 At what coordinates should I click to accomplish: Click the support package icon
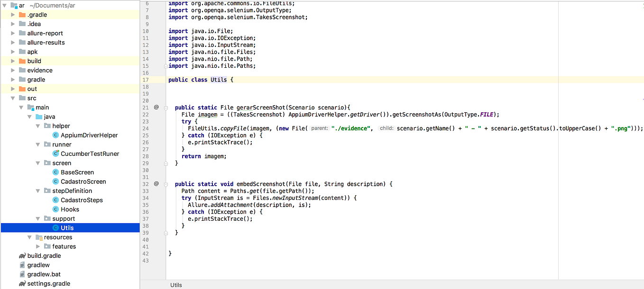coord(47,218)
